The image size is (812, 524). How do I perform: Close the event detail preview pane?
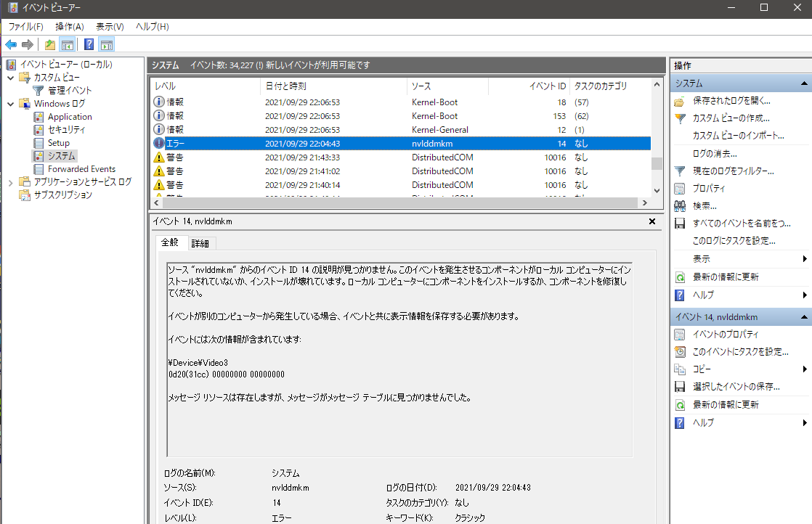click(652, 221)
